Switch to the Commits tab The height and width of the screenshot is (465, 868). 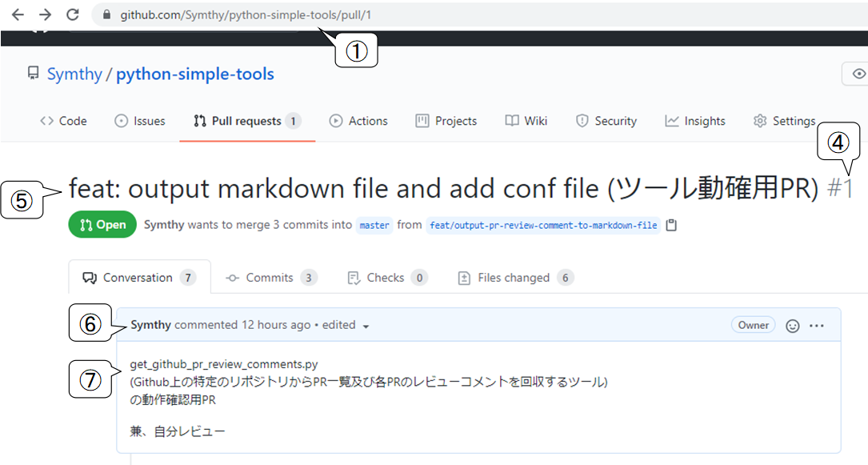(271, 278)
